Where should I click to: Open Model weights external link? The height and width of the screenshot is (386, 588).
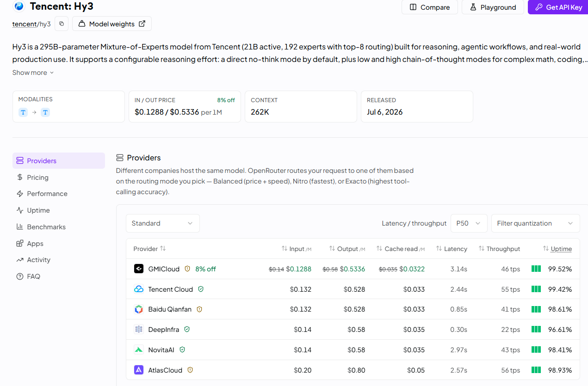click(x=112, y=24)
